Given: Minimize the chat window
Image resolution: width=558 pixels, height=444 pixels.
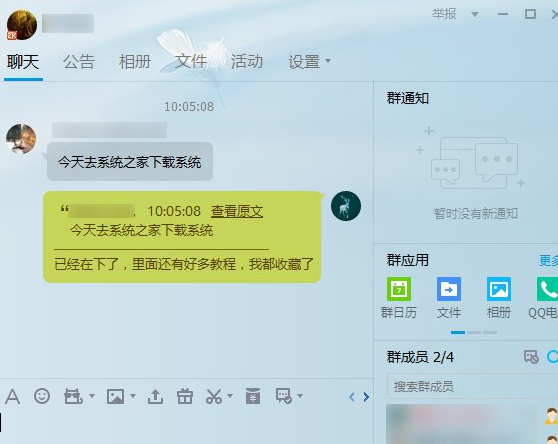Looking at the screenshot, I should pyautogui.click(x=503, y=14).
